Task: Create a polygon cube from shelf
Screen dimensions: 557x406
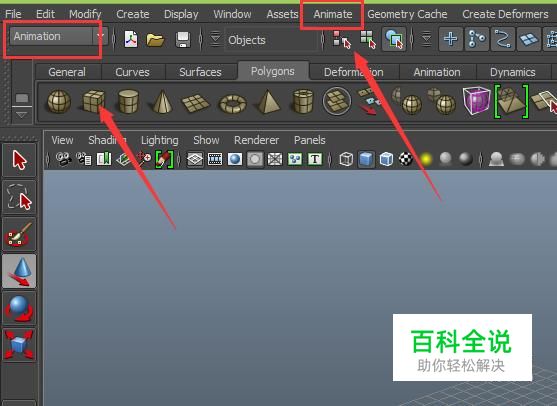Action: [93, 101]
